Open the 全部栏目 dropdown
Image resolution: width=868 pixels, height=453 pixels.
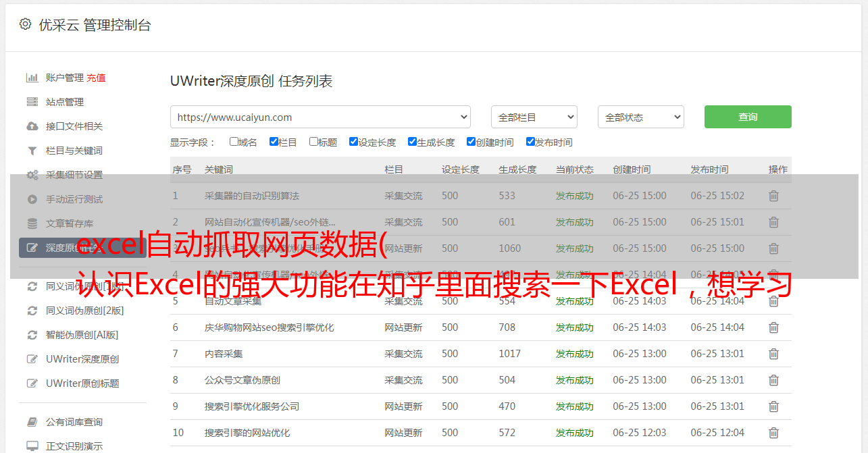[x=534, y=117]
